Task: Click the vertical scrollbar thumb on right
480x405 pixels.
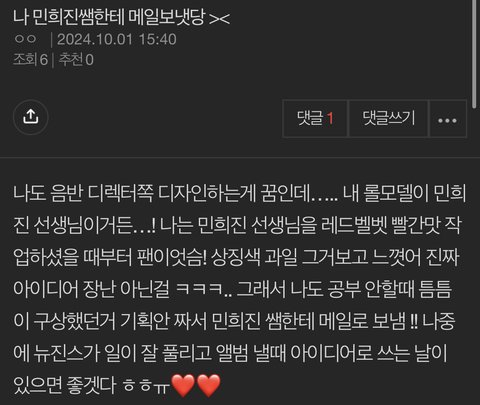Action: (x=474, y=53)
